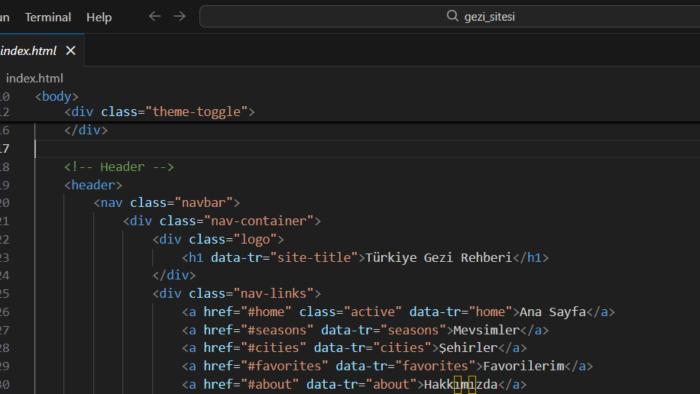
Task: Click the site-title attribute value
Action: pyautogui.click(x=314, y=257)
